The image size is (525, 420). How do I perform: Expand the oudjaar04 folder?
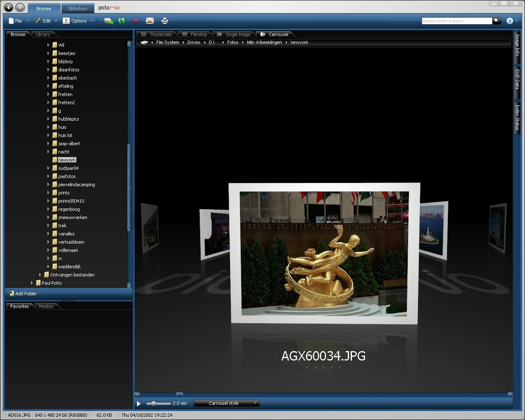pyautogui.click(x=48, y=168)
